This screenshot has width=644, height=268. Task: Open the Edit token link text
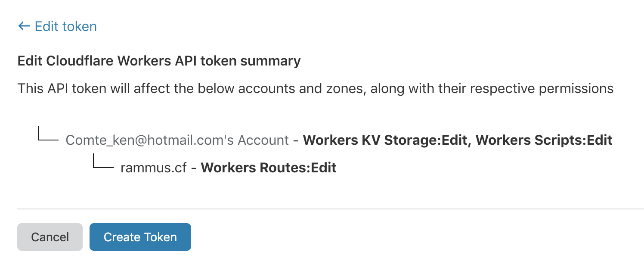[65, 27]
